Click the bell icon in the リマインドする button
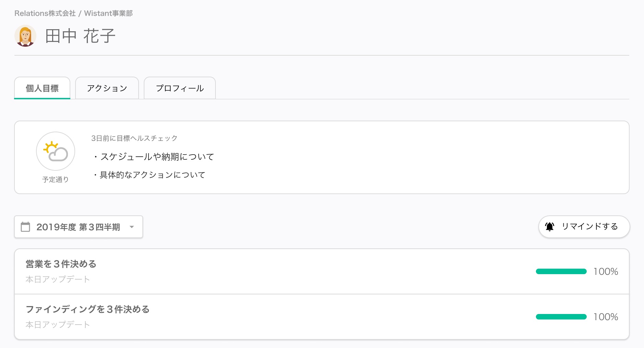 pos(550,227)
